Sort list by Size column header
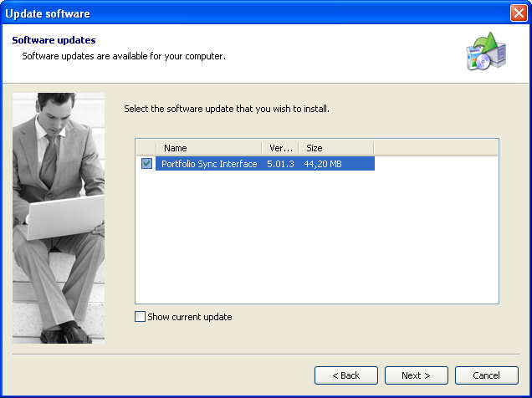This screenshot has width=532, height=398. (x=336, y=148)
